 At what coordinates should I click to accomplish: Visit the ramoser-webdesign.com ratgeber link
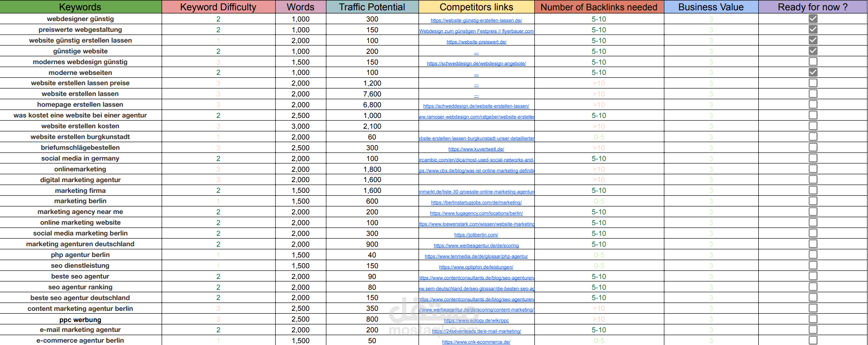(476, 117)
